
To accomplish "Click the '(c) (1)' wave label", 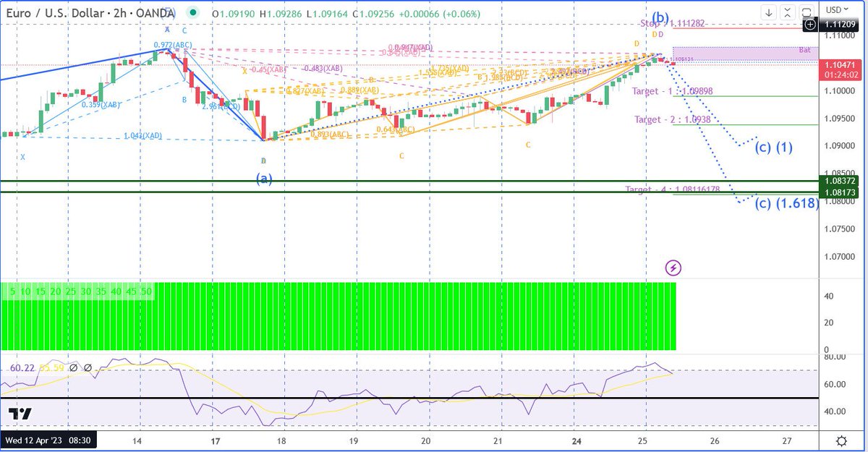I will pos(774,148).
